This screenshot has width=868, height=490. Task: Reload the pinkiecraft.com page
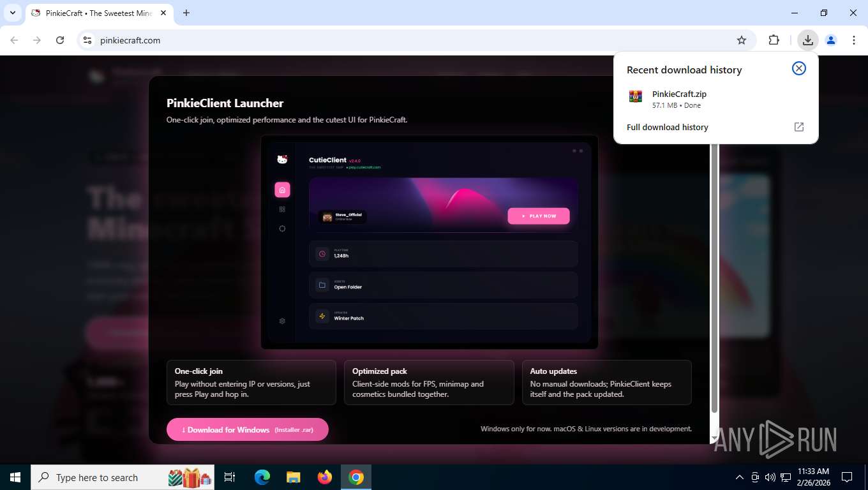60,40
